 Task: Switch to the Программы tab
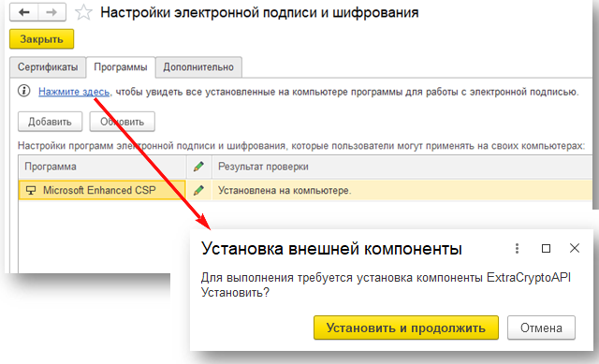(x=121, y=67)
